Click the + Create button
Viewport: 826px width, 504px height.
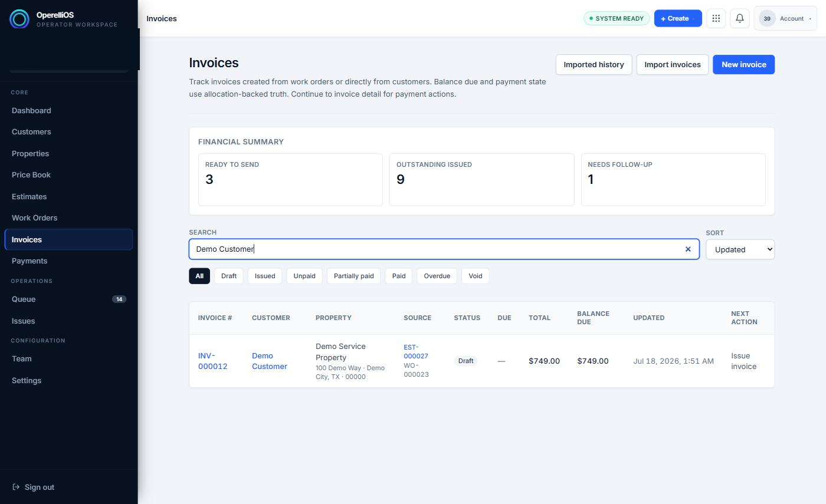(x=677, y=18)
